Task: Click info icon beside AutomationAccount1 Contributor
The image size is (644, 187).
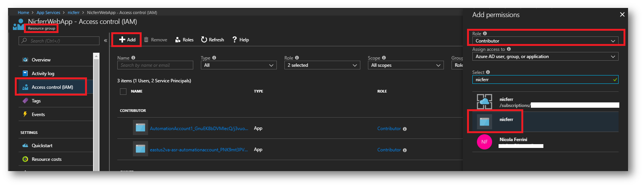Action: pos(405,129)
